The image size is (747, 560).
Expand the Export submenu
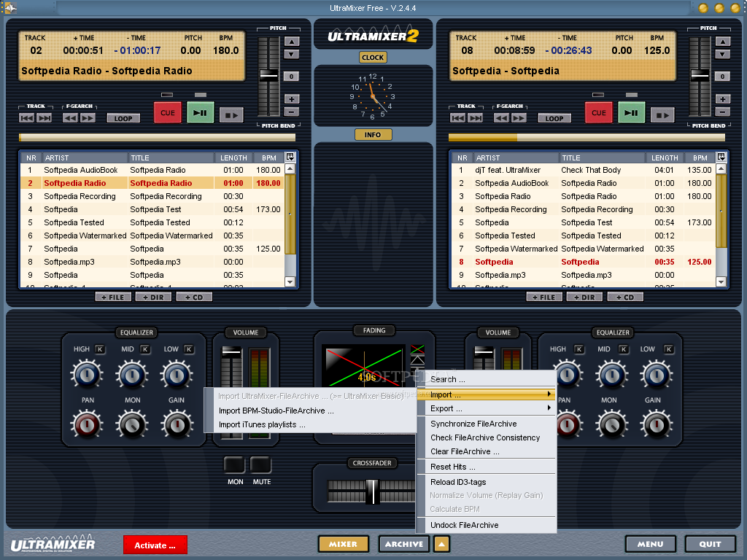point(487,408)
